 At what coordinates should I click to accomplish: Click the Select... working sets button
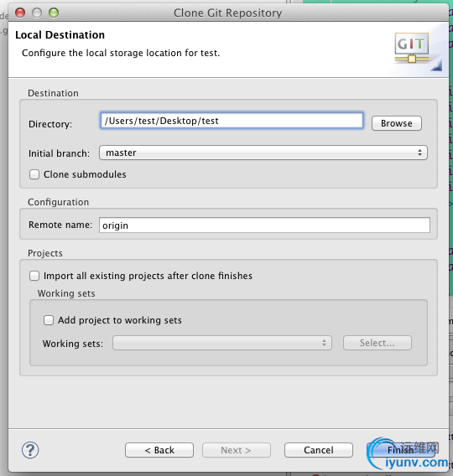[377, 343]
